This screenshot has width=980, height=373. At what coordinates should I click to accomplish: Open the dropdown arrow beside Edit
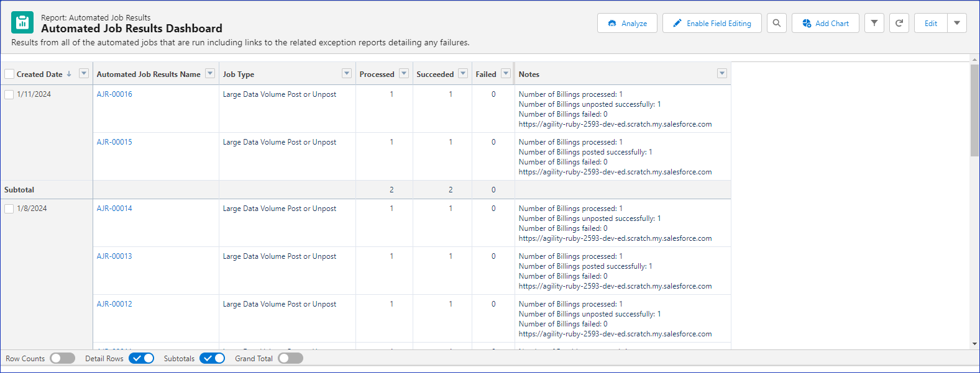957,23
